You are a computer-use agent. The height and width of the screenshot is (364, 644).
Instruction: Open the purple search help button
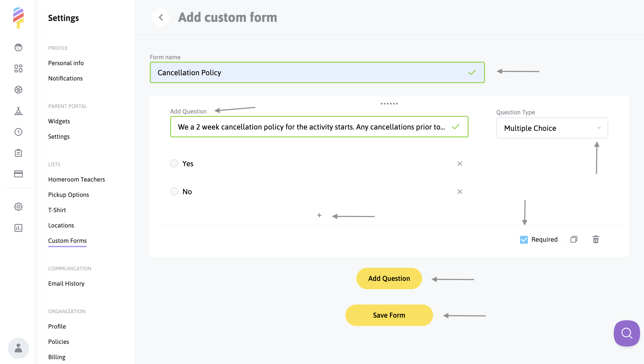(x=626, y=333)
